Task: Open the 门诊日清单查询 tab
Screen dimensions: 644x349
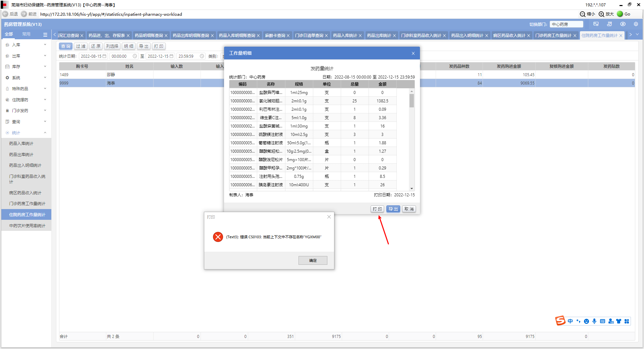Action: (x=309, y=36)
